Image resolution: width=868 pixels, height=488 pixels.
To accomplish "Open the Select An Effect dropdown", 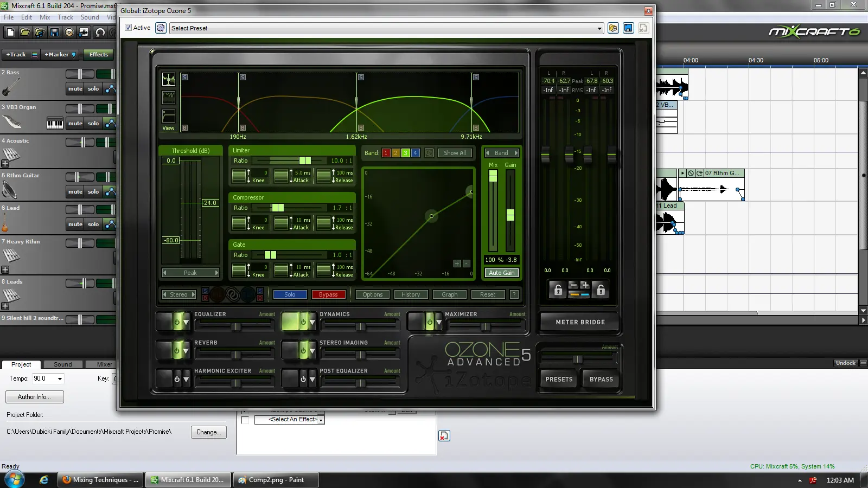I will click(x=321, y=420).
